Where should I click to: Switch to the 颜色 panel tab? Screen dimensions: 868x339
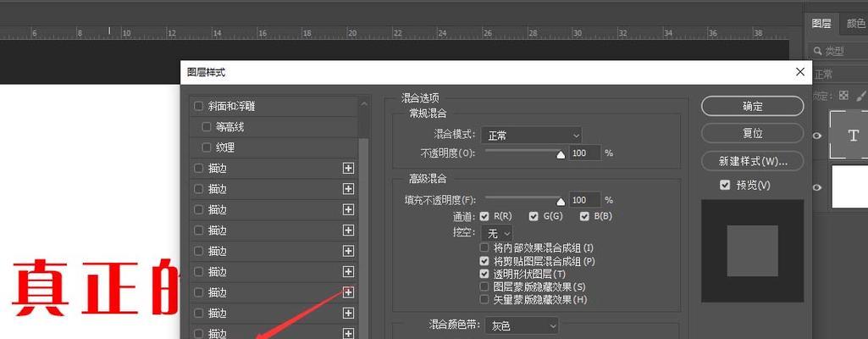tap(856, 23)
